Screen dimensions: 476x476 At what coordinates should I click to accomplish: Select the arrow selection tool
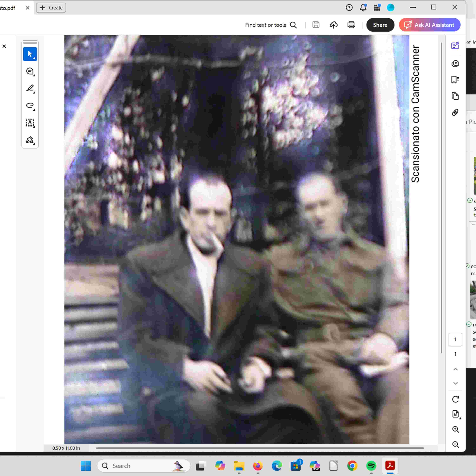(29, 54)
